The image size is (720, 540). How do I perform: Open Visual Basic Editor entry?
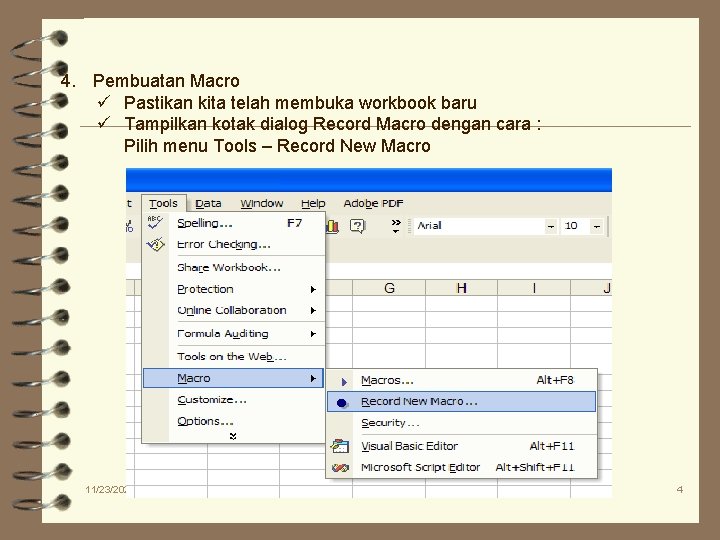coord(461,446)
